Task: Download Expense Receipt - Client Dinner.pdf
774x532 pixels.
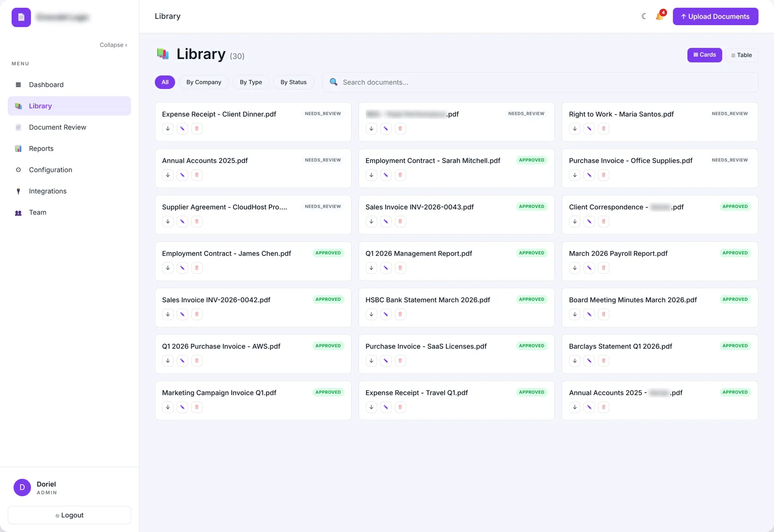Action: pos(168,129)
